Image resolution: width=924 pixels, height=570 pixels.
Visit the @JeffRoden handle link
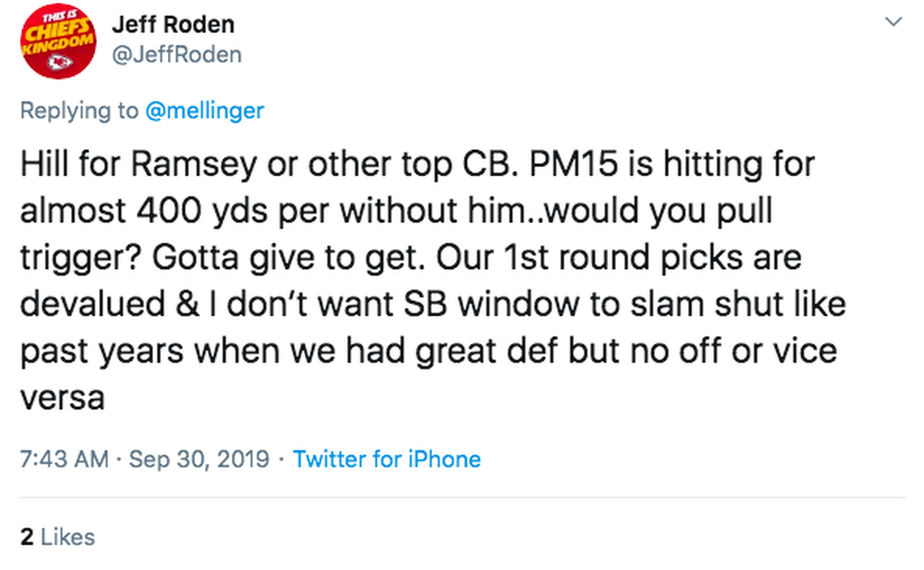[x=176, y=54]
